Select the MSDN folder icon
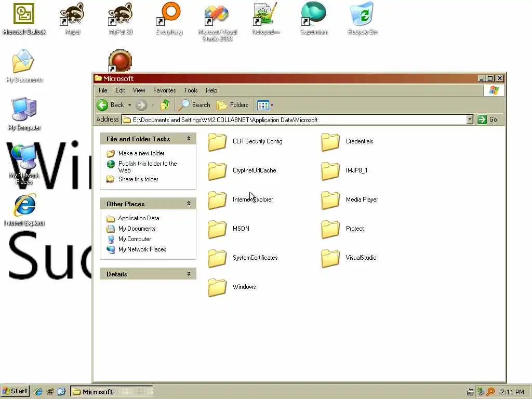Image resolution: width=532 pixels, height=399 pixels. [x=217, y=229]
